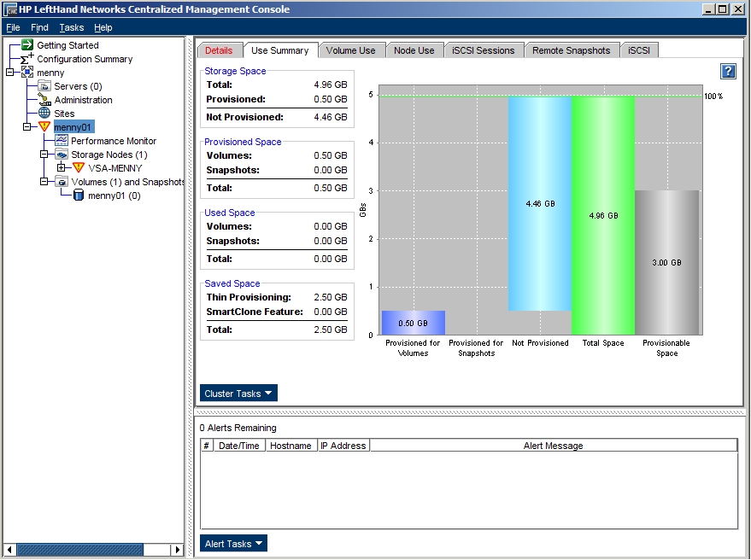Click the gray Provisionable Space bar

(x=666, y=262)
